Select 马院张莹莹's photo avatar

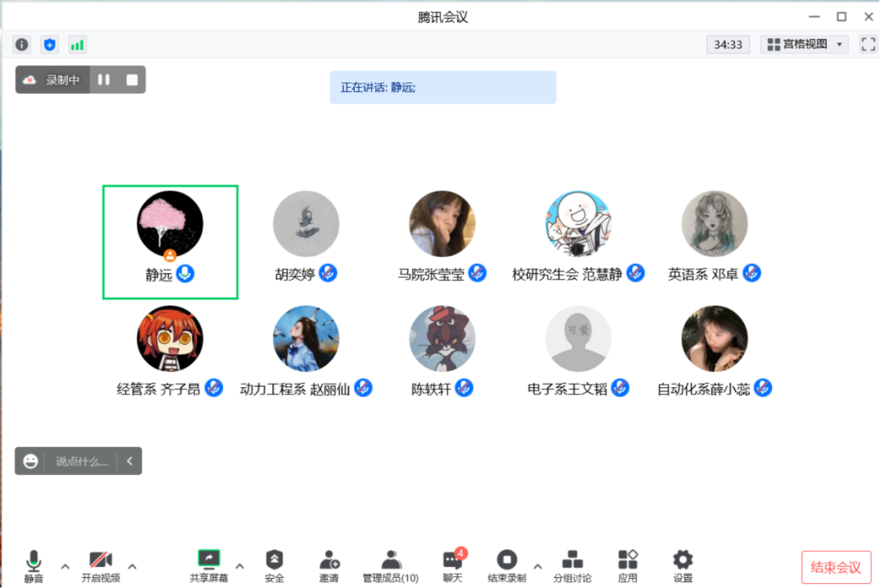(442, 224)
